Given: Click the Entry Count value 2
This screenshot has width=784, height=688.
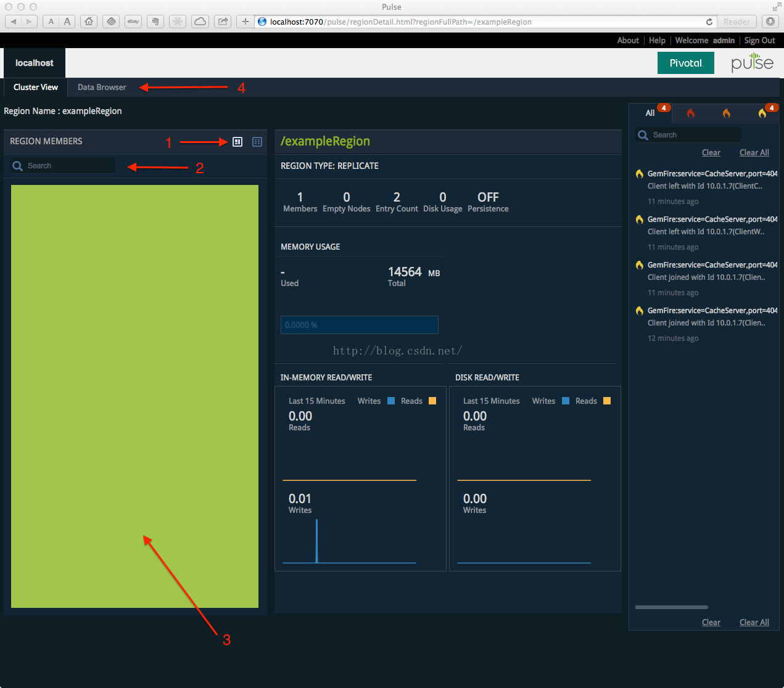Looking at the screenshot, I should coord(397,197).
